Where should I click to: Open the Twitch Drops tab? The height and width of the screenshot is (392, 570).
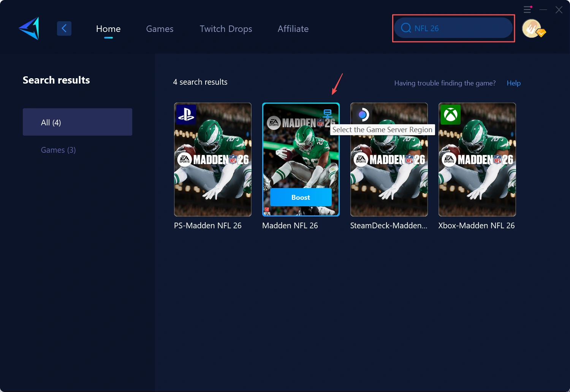pos(226,28)
